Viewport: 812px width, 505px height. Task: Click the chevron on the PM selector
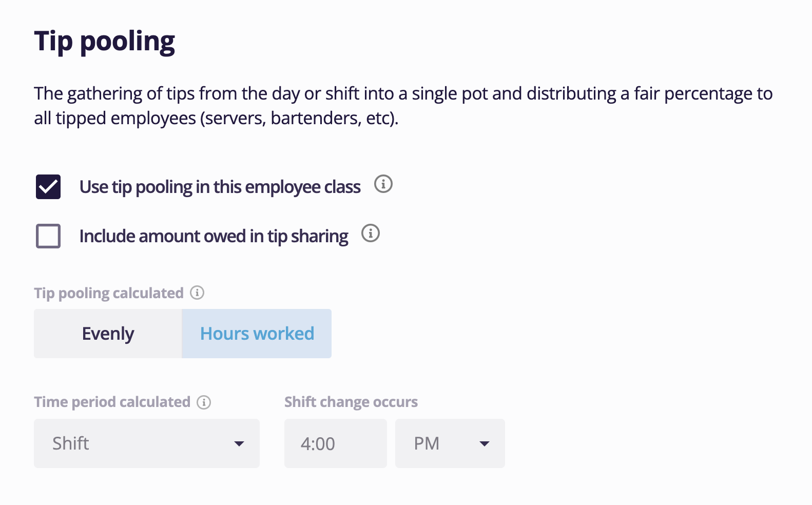pos(485,443)
